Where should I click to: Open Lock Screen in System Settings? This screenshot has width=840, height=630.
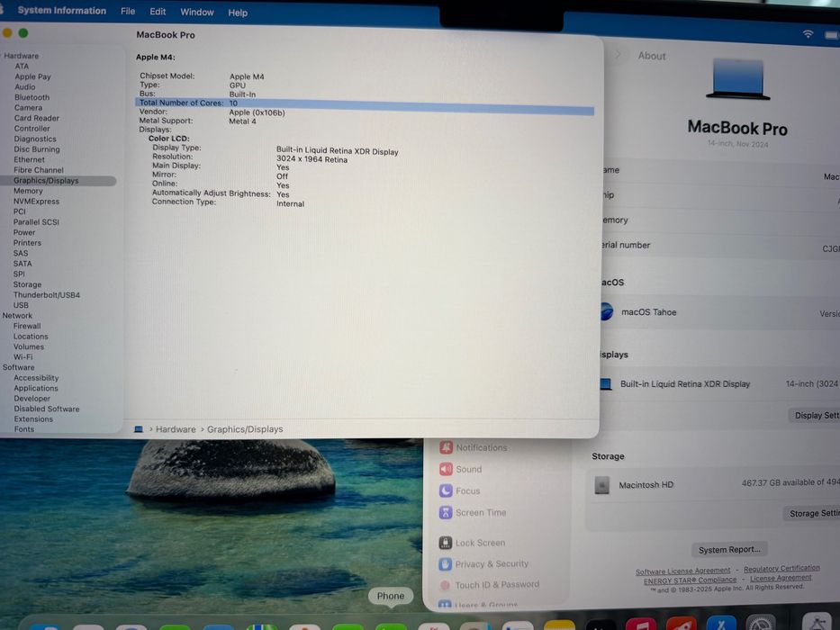point(472,543)
